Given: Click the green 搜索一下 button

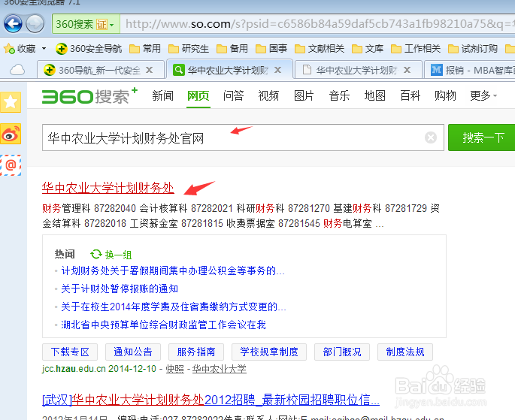Looking at the screenshot, I should (x=481, y=137).
